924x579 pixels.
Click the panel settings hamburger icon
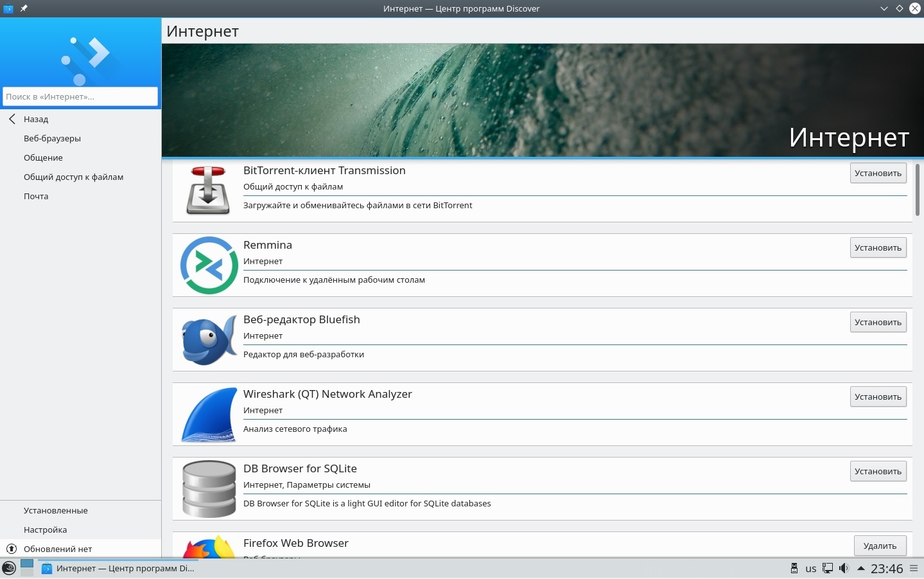914,568
